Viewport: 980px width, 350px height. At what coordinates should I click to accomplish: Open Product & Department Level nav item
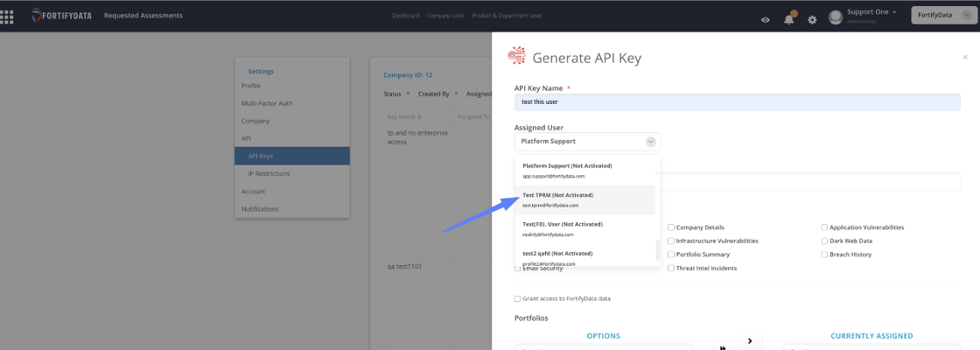coord(507,16)
